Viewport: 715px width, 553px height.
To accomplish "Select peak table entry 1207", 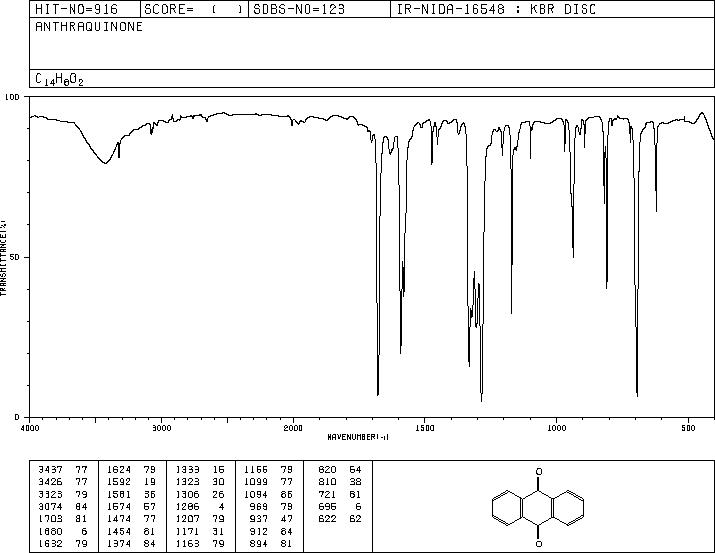I will [188, 519].
